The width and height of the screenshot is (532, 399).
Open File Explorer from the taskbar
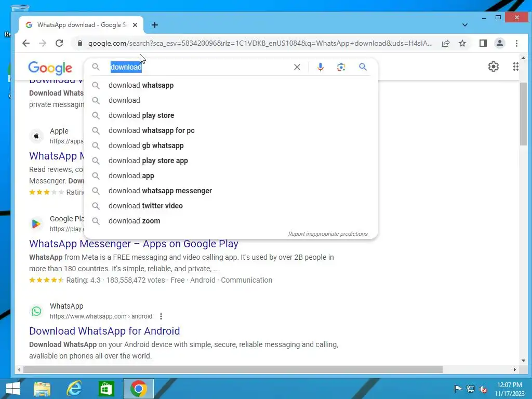(42, 389)
